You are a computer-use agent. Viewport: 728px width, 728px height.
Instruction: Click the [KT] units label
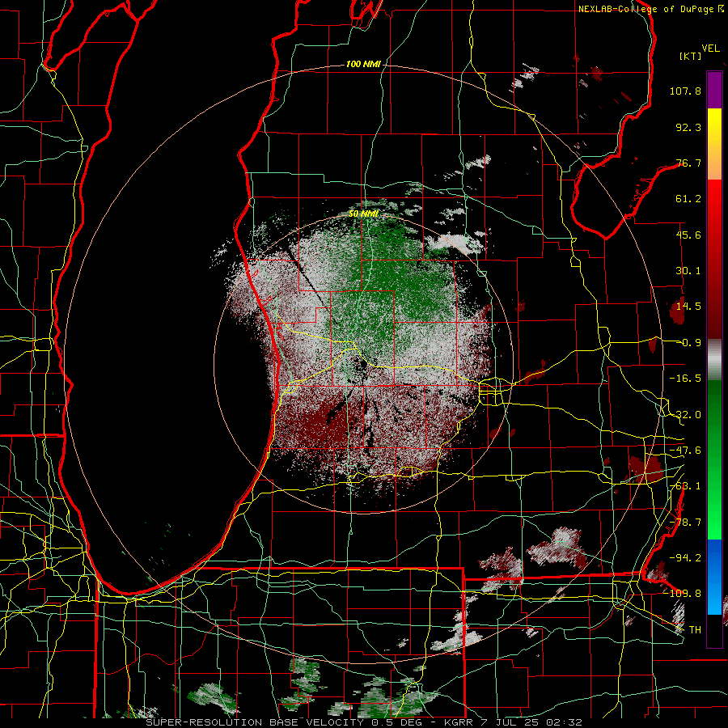(691, 56)
